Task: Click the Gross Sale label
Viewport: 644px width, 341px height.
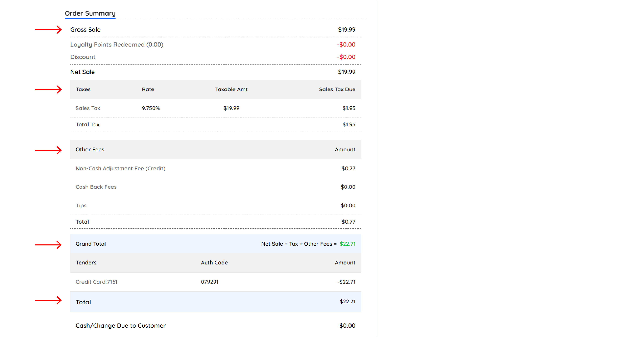Action: click(x=85, y=30)
